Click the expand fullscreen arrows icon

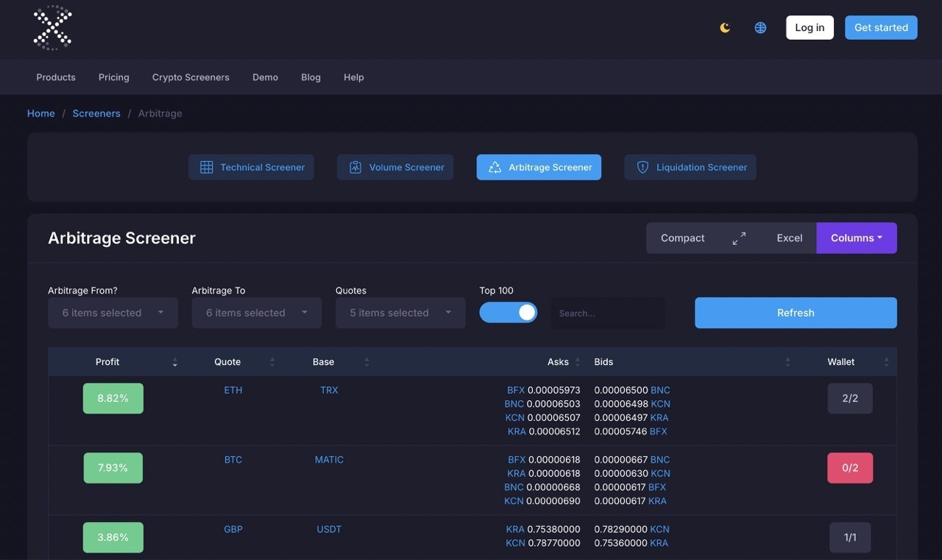(x=739, y=238)
